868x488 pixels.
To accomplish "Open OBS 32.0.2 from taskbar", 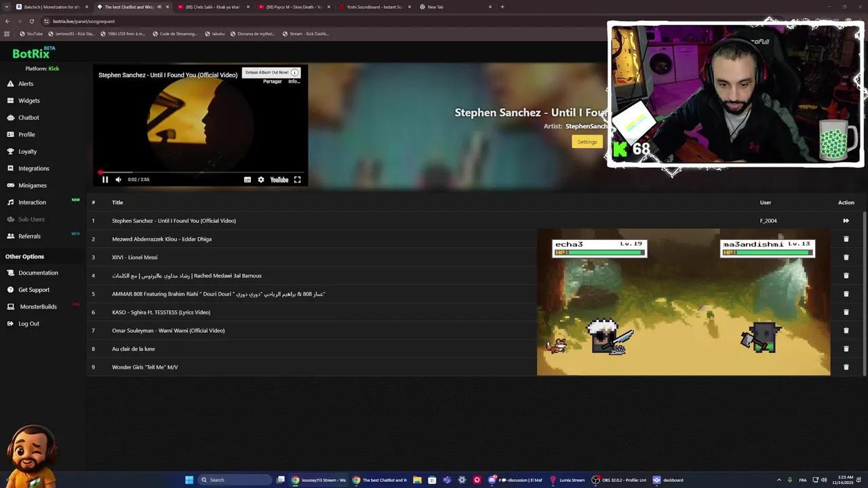I will coord(619,480).
